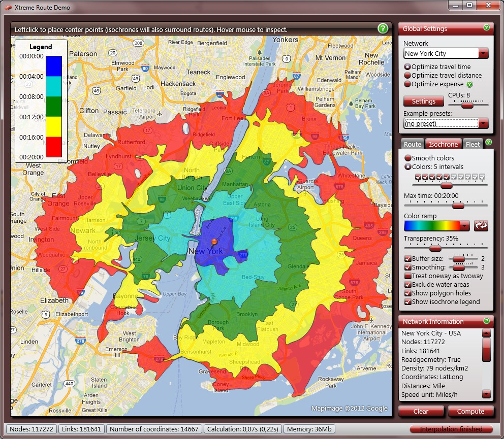This screenshot has width=504, height=439.
Task: Uncheck Show isochrone legend
Action: pos(408,302)
